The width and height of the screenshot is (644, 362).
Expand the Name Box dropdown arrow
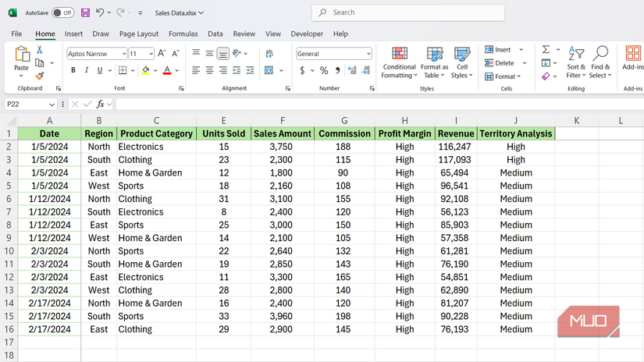[52, 104]
